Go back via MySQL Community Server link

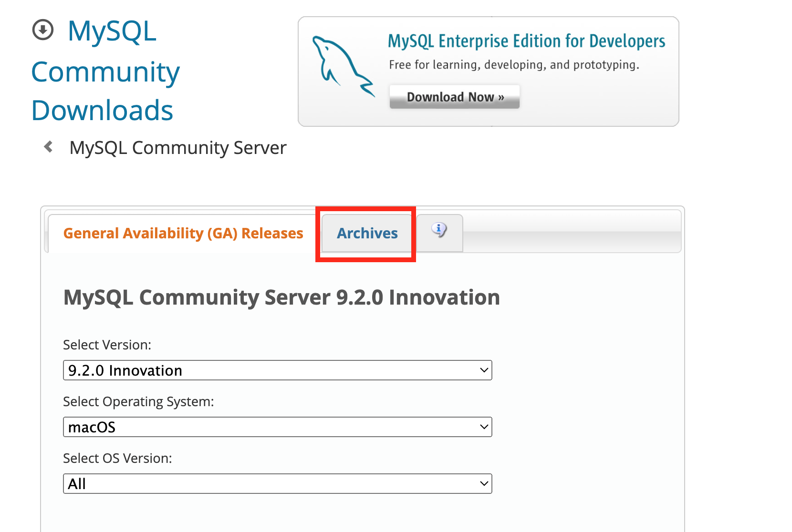pyautogui.click(x=178, y=148)
